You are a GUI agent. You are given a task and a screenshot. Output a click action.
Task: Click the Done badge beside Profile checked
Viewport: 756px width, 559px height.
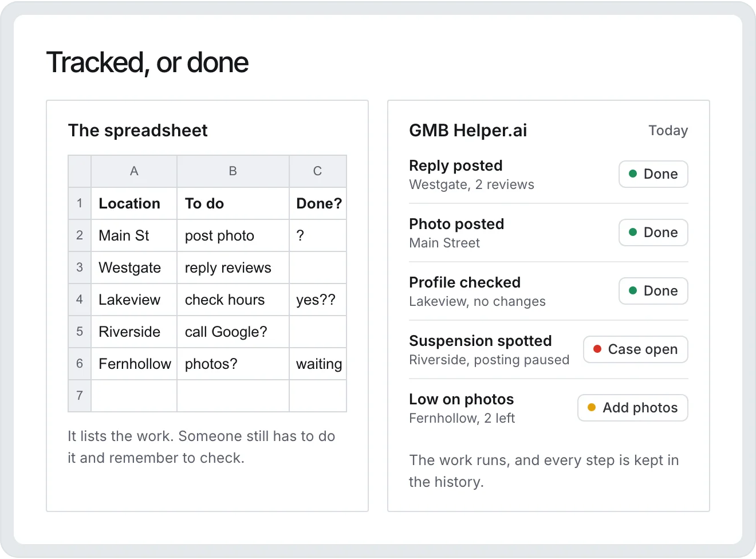click(x=653, y=291)
